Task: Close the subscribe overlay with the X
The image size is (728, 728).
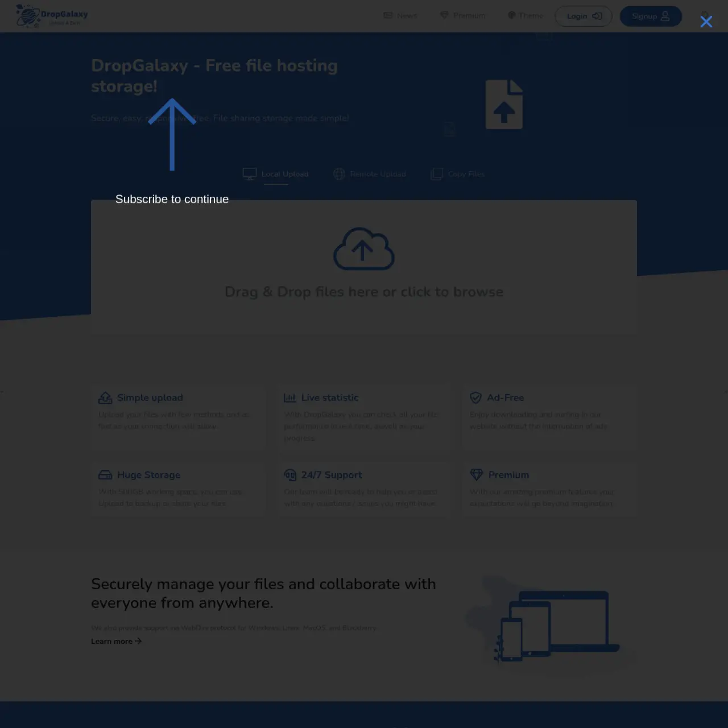Action: tap(706, 22)
